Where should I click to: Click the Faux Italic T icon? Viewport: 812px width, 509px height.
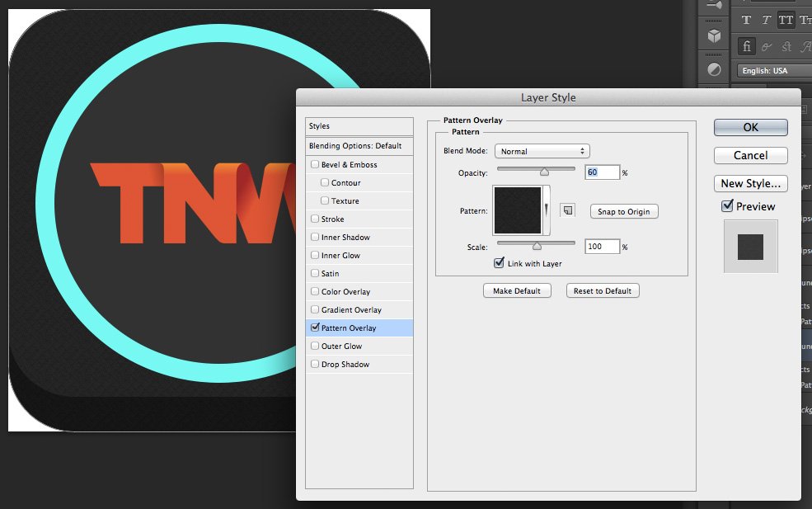coord(766,20)
